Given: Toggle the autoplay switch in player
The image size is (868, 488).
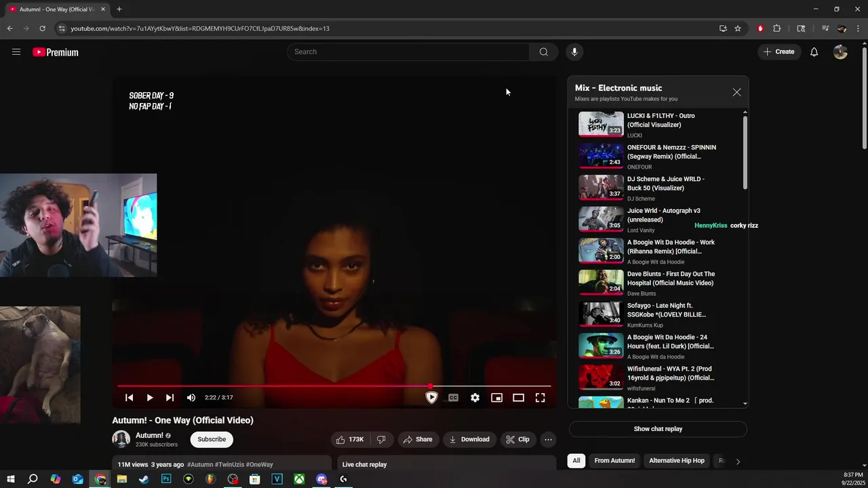Looking at the screenshot, I should (431, 398).
